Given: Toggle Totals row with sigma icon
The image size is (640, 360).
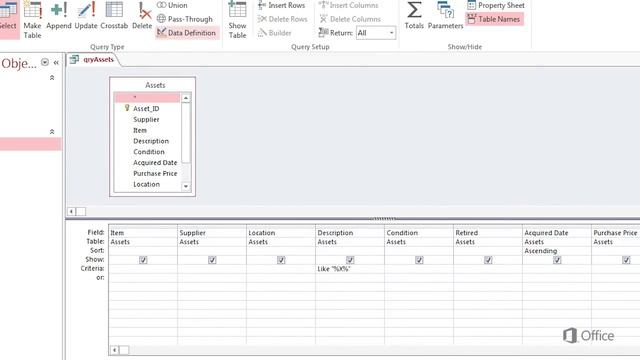Looking at the screenshot, I should pyautogui.click(x=414, y=16).
